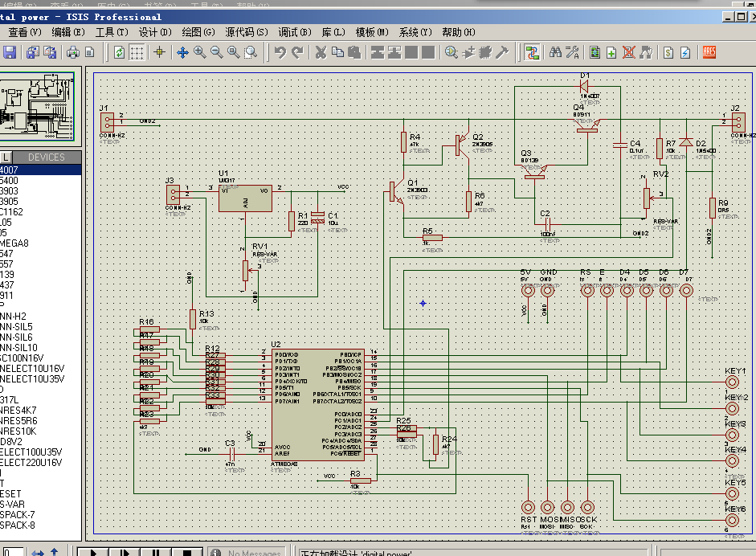Redo the last undone action

click(297, 52)
